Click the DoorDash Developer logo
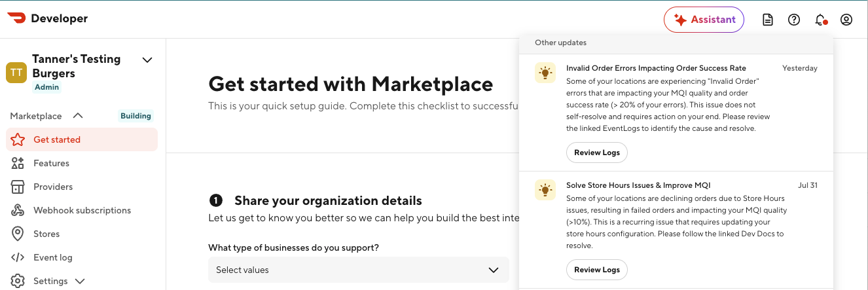The height and width of the screenshot is (290, 868). pos(47,18)
